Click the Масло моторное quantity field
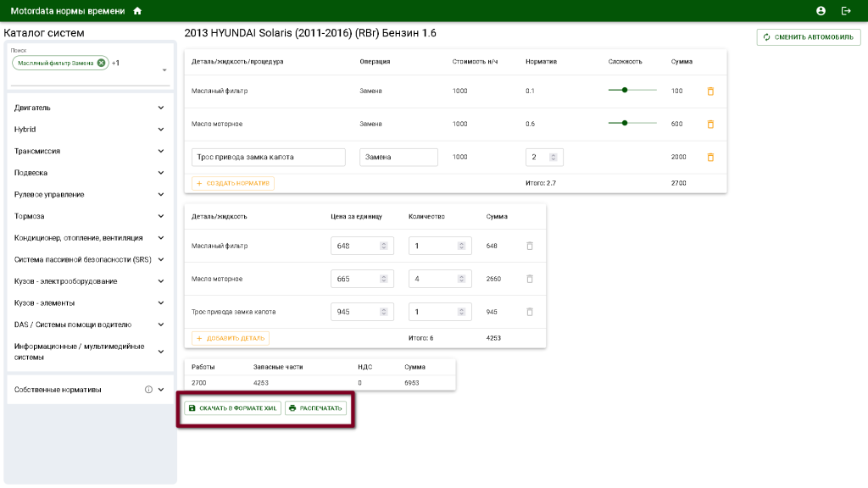The width and height of the screenshot is (868, 488). tap(434, 279)
